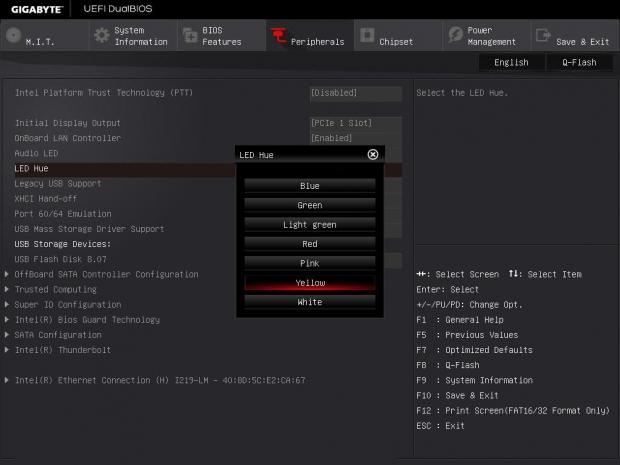Open the System Information tab

tap(133, 36)
